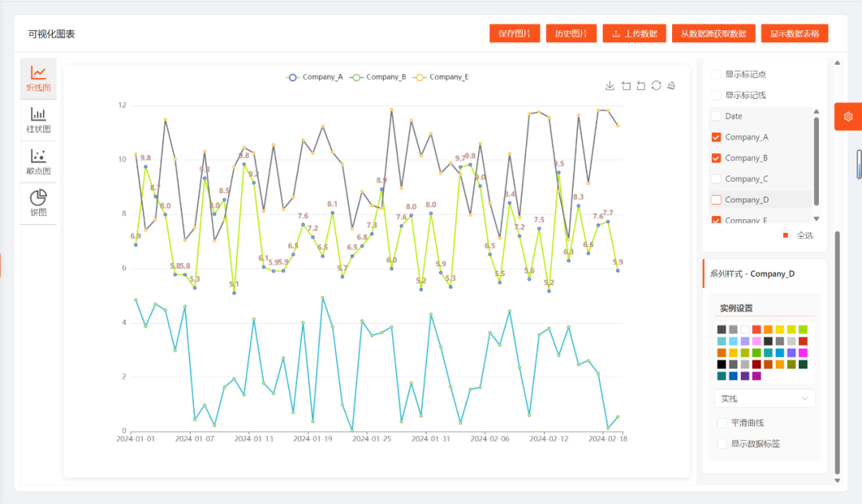This screenshot has width=862, height=504.
Task: Click the area zoom icon in chart toolbar
Action: (626, 85)
